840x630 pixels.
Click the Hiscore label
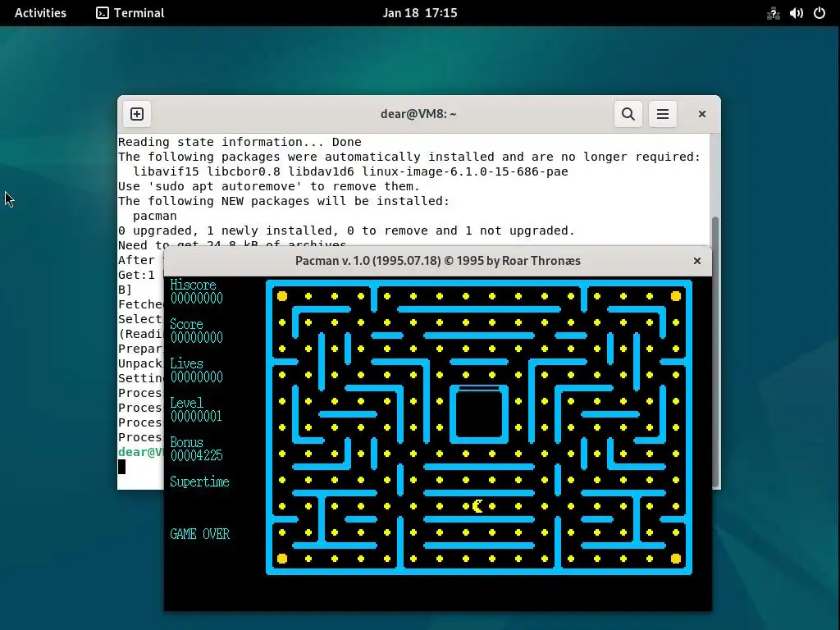(x=193, y=285)
